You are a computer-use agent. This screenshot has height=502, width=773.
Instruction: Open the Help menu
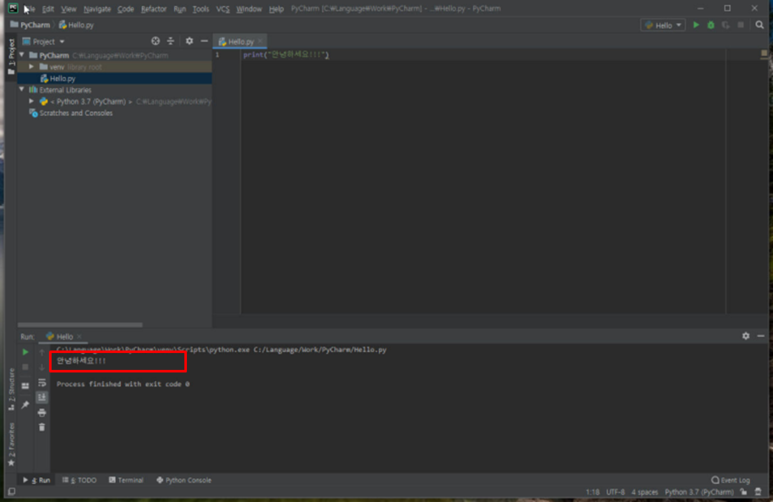click(276, 9)
